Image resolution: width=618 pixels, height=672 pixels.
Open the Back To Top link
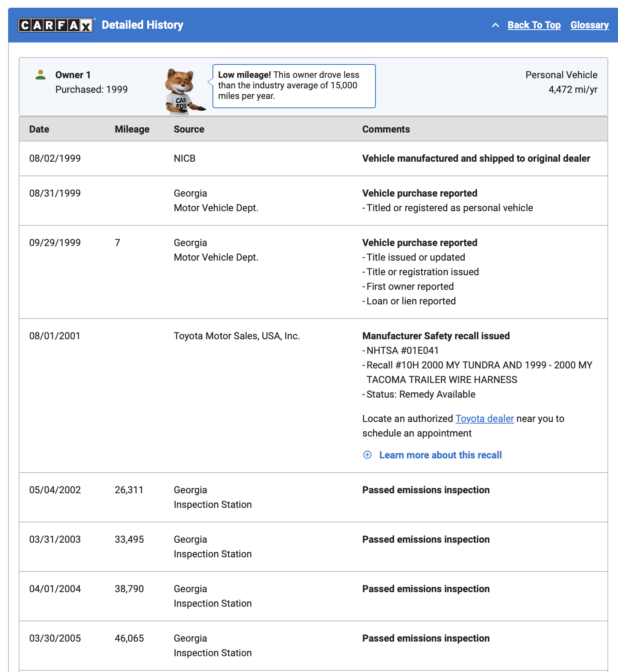(534, 25)
